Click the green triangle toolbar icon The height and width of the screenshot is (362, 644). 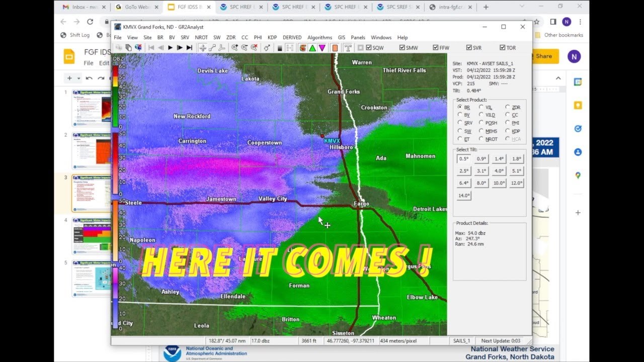coord(312,48)
